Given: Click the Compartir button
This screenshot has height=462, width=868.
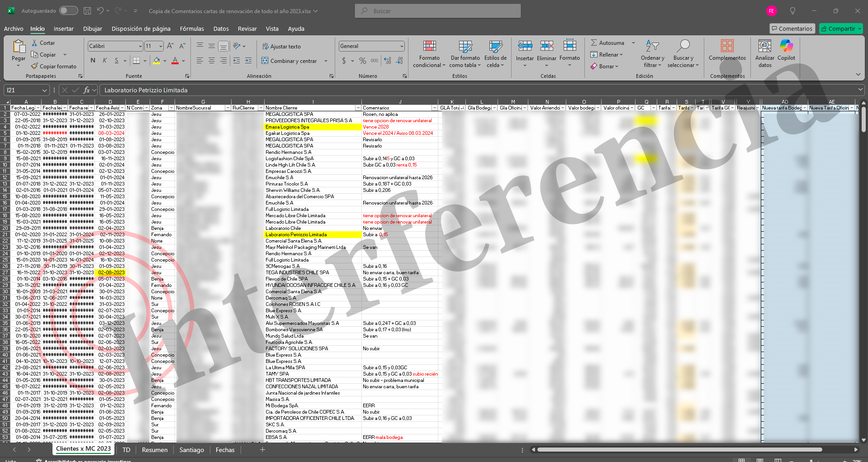Looking at the screenshot, I should point(841,29).
